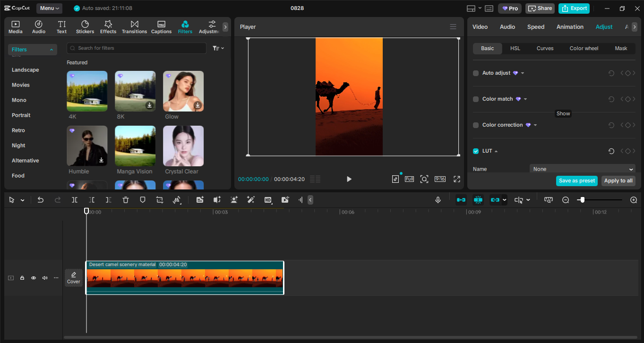Click the Save as preset button
Viewport: 644px width, 343px height.
click(576, 180)
